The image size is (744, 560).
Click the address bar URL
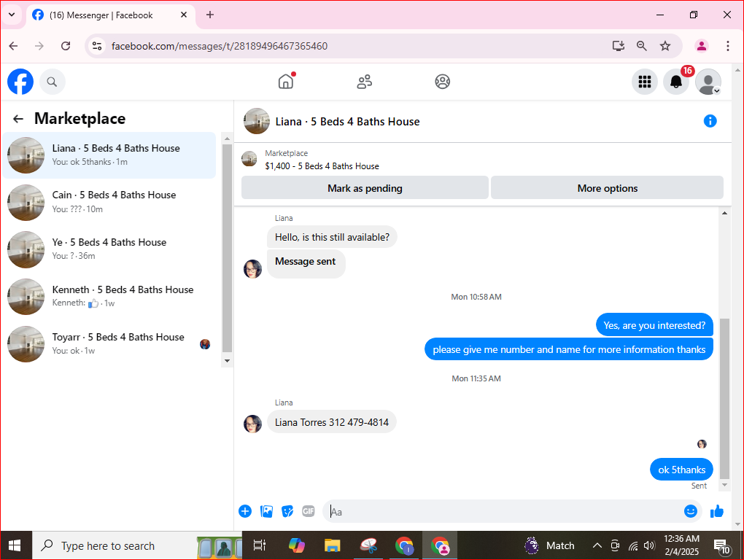click(220, 46)
